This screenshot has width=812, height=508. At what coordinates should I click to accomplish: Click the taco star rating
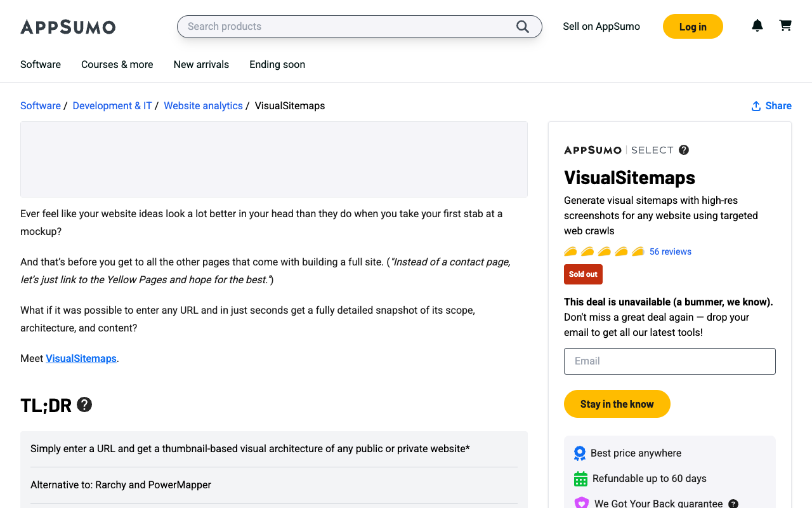[604, 251]
